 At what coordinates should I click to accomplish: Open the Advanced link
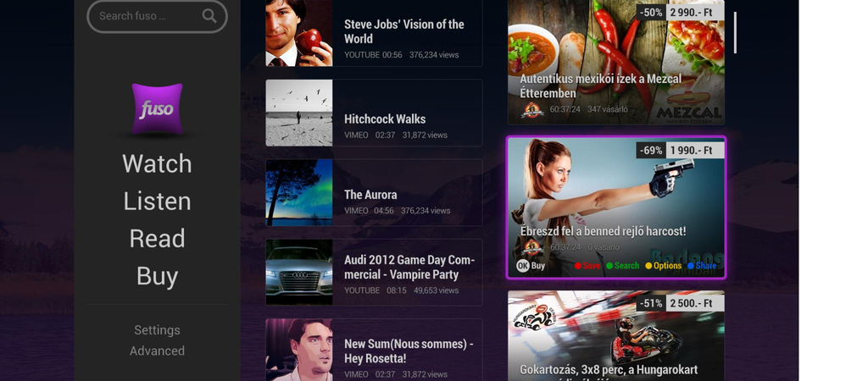coord(157,351)
